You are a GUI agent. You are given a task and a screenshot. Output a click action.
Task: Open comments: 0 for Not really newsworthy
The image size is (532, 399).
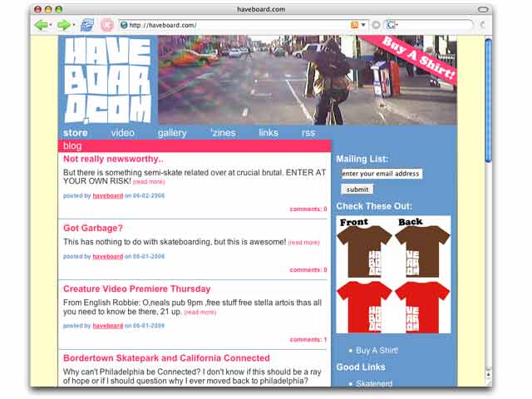[308, 209]
